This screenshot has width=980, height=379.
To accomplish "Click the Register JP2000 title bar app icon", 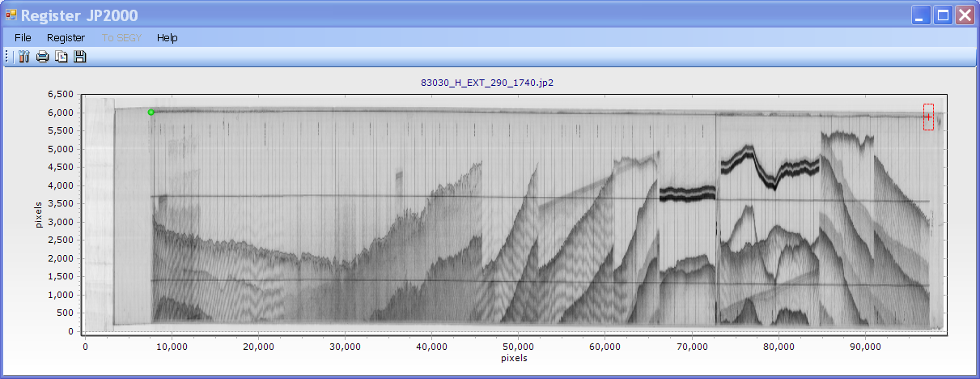I will pyautogui.click(x=11, y=15).
